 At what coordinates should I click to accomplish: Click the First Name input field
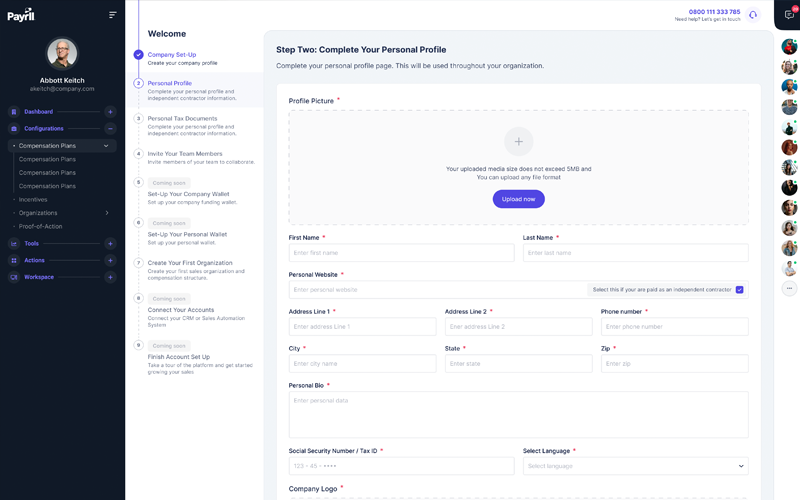pyautogui.click(x=401, y=253)
